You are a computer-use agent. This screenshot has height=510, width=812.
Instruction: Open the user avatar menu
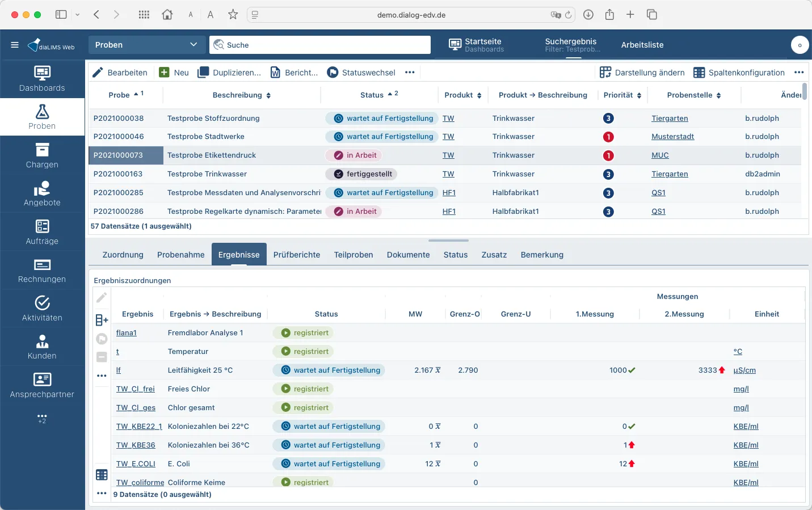tap(800, 45)
